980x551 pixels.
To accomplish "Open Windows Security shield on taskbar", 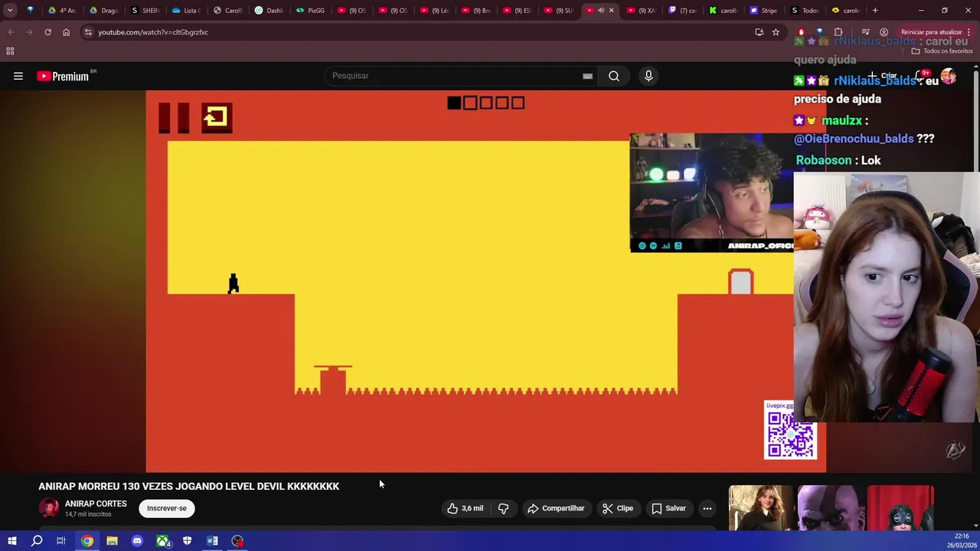I will tap(187, 541).
